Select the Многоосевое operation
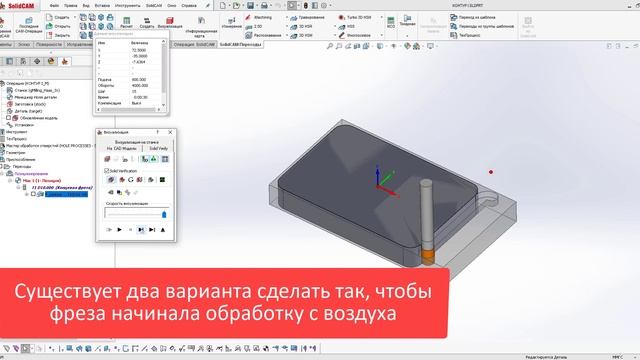Image resolution: width=640 pixels, height=360 pixels. [354, 36]
